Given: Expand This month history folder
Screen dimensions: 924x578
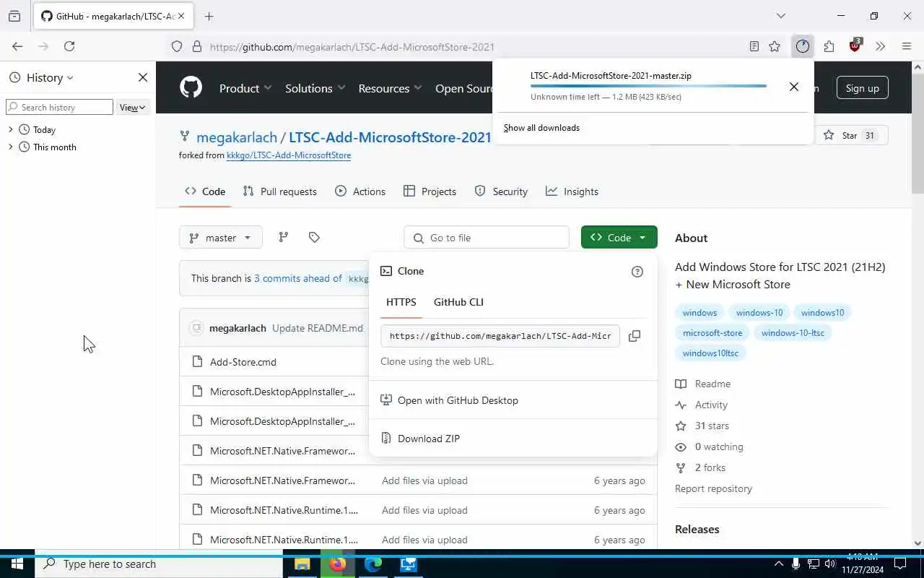Looking at the screenshot, I should (11, 147).
